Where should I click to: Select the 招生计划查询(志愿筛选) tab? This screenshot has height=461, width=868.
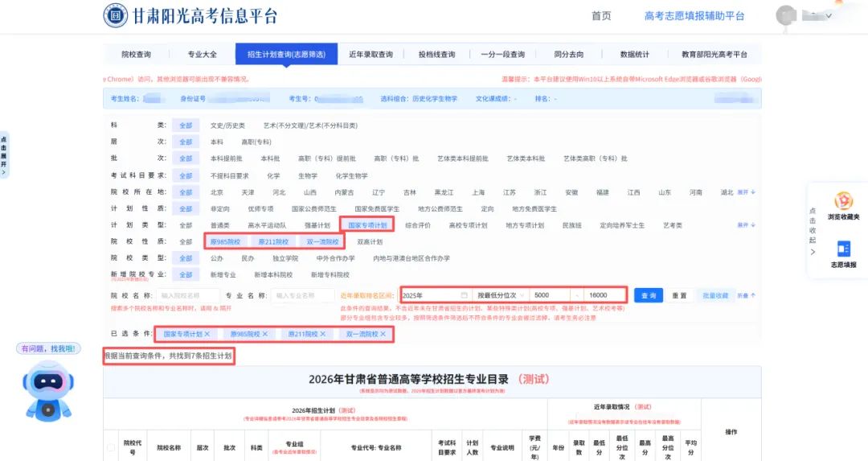286,54
